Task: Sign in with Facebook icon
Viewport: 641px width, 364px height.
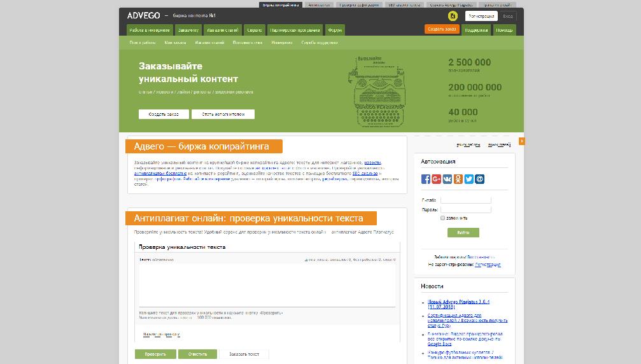Action: coord(426,179)
